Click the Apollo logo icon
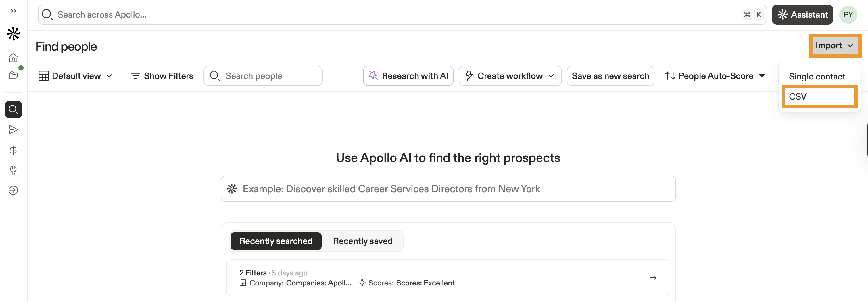Image resolution: width=868 pixels, height=301 pixels. point(13,34)
